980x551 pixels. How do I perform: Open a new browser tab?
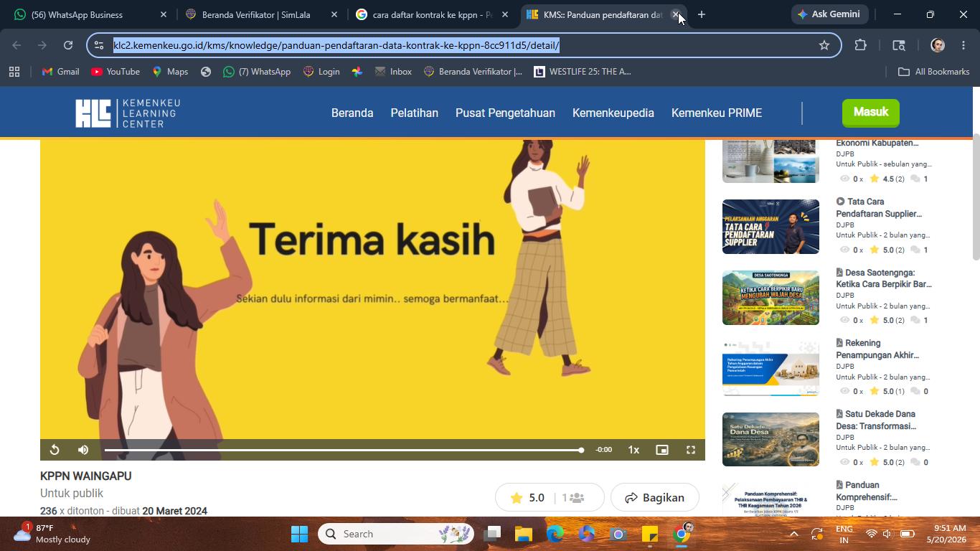pos(702,14)
